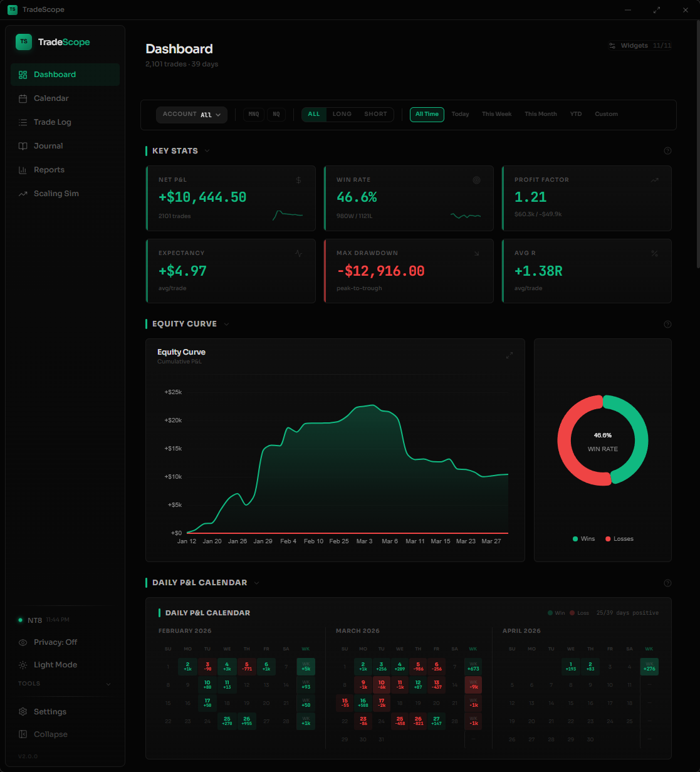700x772 pixels.
Task: Enable the MNQ instrument filter
Action: click(x=253, y=114)
